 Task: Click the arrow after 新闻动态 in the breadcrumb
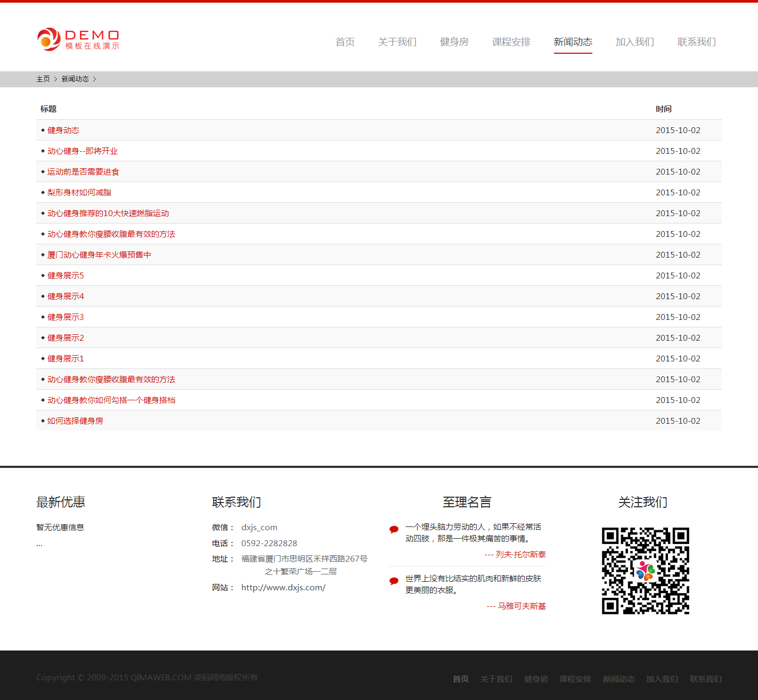pyautogui.click(x=94, y=79)
